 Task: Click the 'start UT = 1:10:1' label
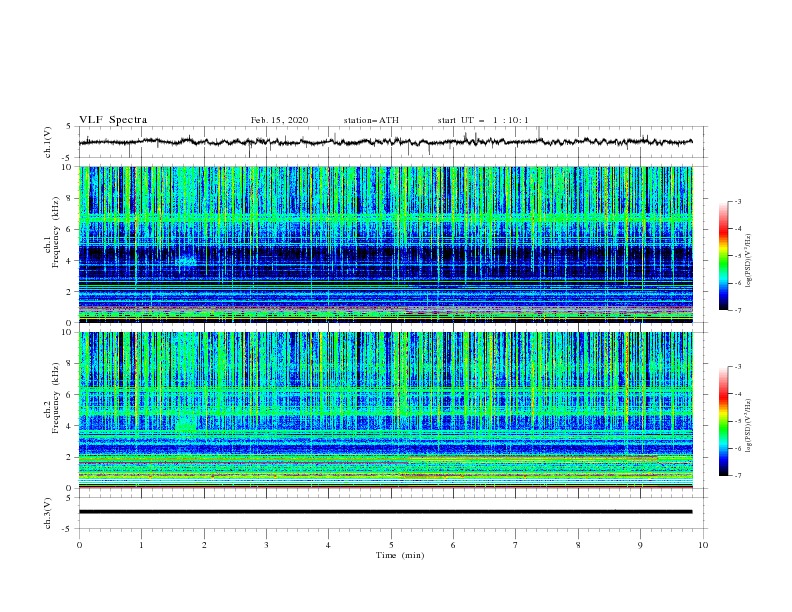pos(483,120)
